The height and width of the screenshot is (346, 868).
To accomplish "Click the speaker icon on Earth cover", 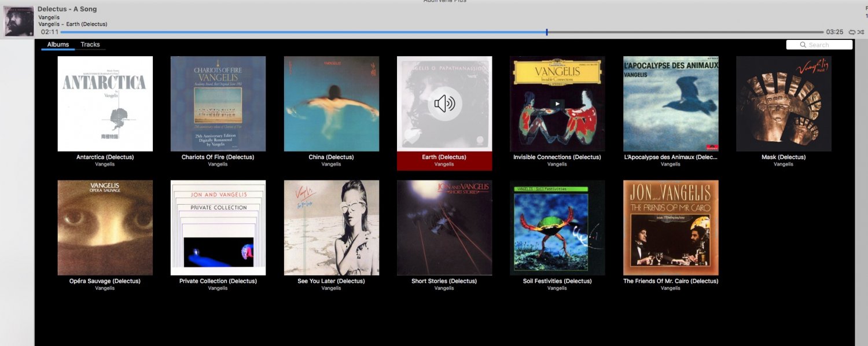I will pyautogui.click(x=444, y=104).
